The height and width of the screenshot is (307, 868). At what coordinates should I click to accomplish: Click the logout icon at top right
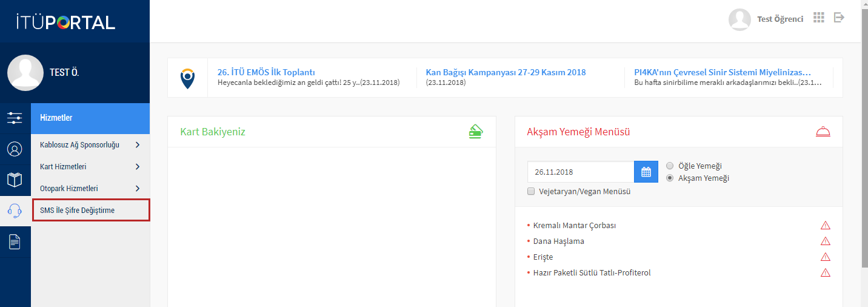[x=839, y=18]
